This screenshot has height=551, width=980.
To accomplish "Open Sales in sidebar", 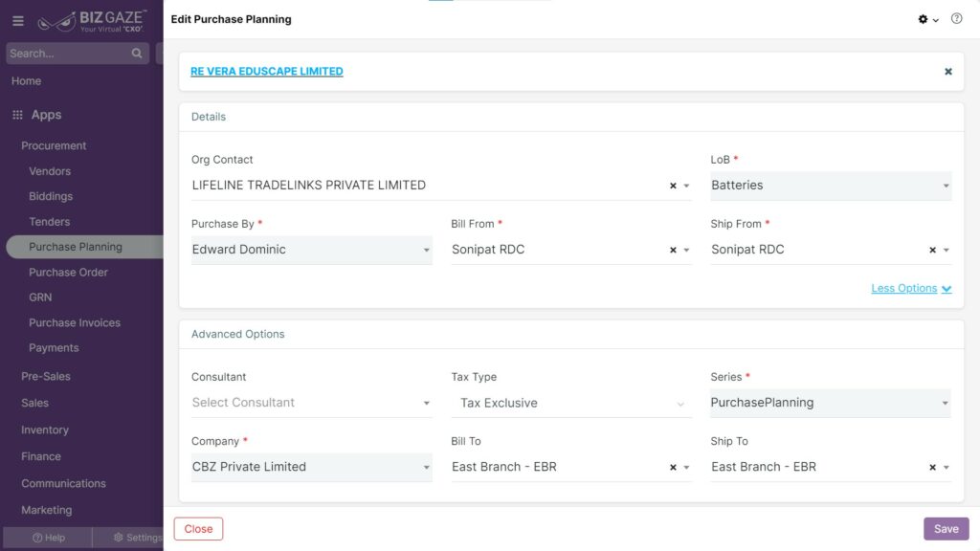I will [x=35, y=404].
